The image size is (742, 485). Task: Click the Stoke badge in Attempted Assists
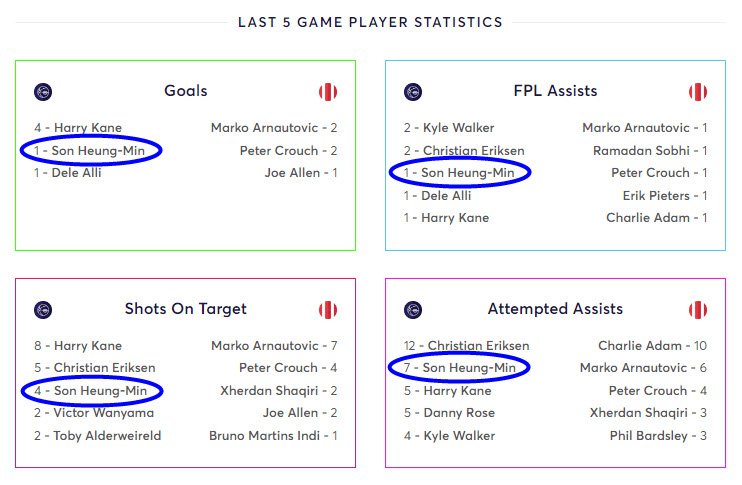pyautogui.click(x=698, y=310)
